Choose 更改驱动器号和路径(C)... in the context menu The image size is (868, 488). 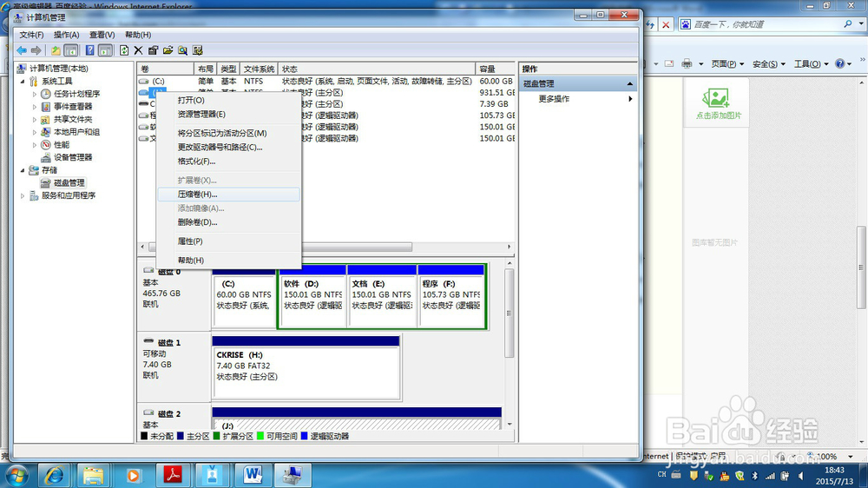[x=228, y=148]
